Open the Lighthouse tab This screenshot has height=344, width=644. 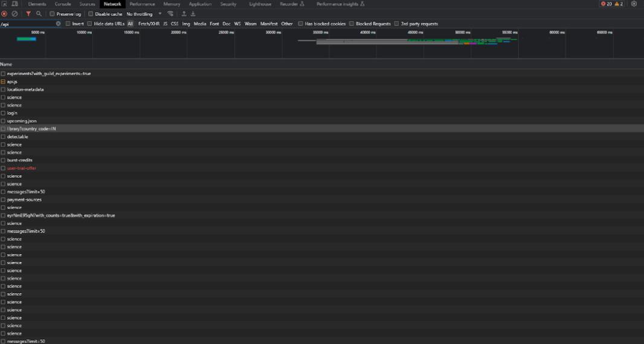tap(260, 4)
